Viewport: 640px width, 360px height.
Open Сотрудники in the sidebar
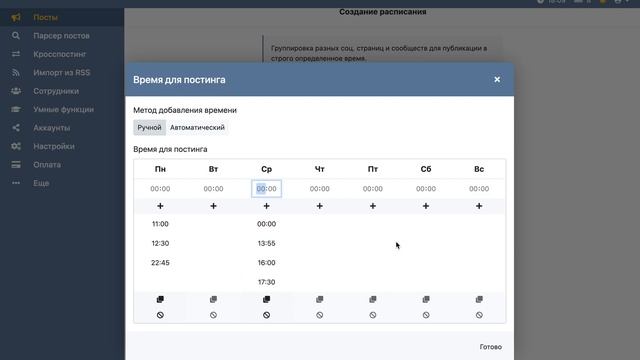(62, 91)
